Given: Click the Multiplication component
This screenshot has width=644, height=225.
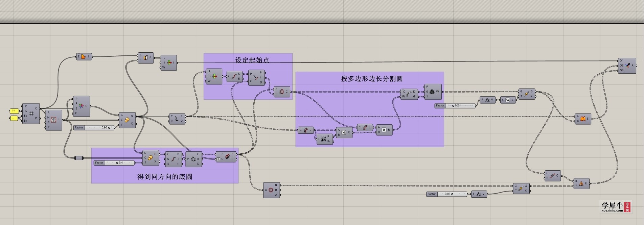Looking at the screenshot, I should tap(384, 130).
